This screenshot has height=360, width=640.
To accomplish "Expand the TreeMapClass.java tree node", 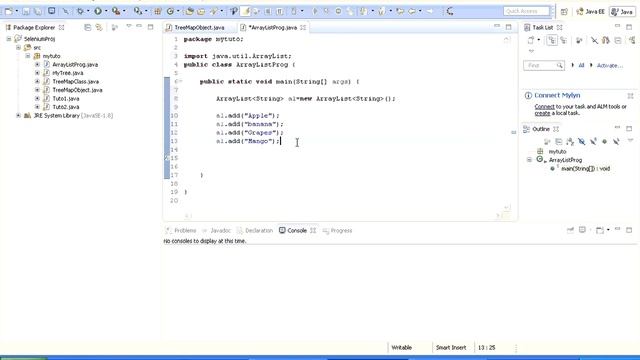I will [37, 82].
